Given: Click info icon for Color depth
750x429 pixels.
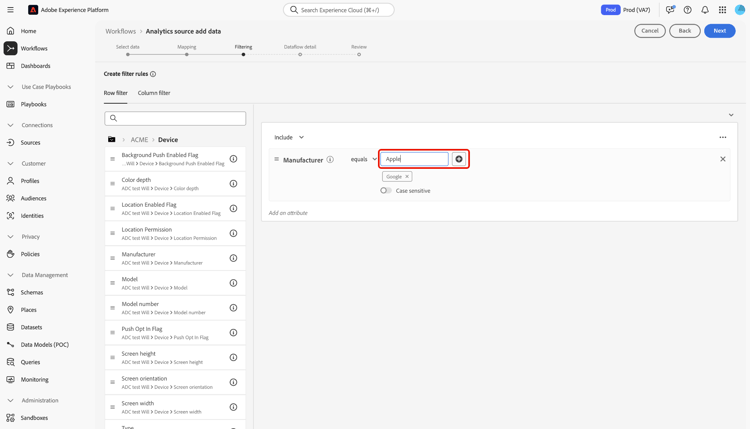Looking at the screenshot, I should click(x=233, y=184).
